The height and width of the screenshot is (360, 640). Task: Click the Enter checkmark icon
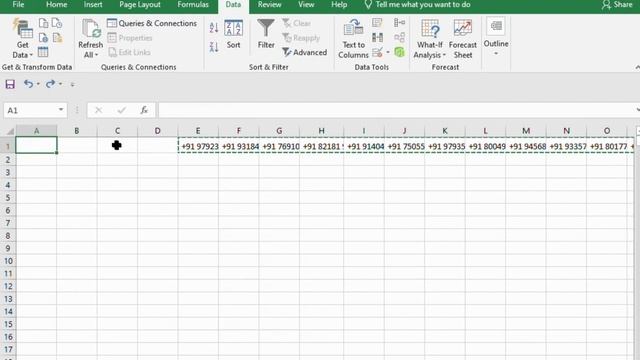tap(121, 110)
